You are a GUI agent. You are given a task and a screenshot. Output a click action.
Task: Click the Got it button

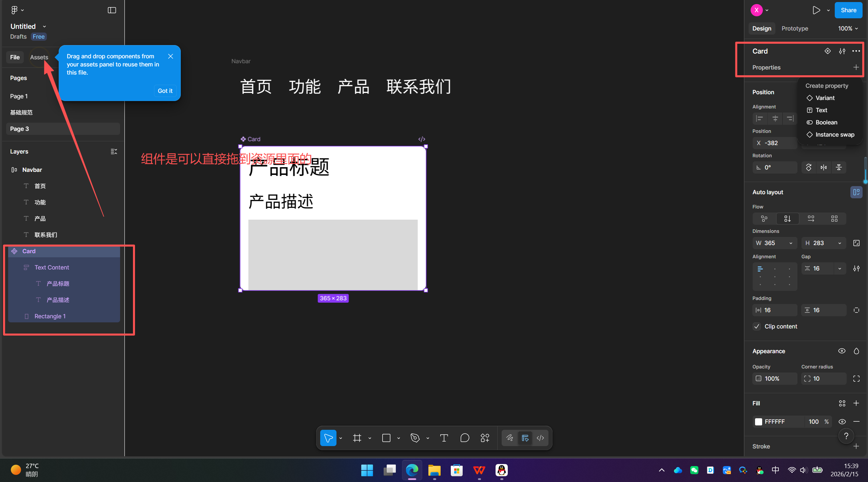pyautogui.click(x=165, y=91)
